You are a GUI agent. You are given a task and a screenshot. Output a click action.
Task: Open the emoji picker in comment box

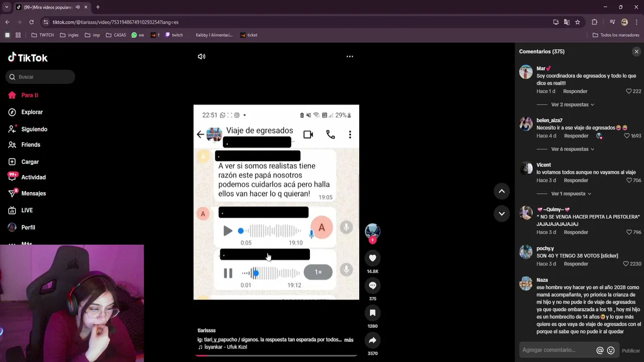tap(611, 350)
